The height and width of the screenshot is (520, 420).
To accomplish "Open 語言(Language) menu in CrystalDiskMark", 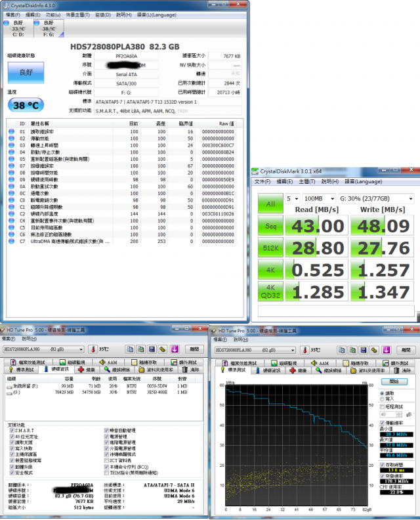I will [x=364, y=182].
